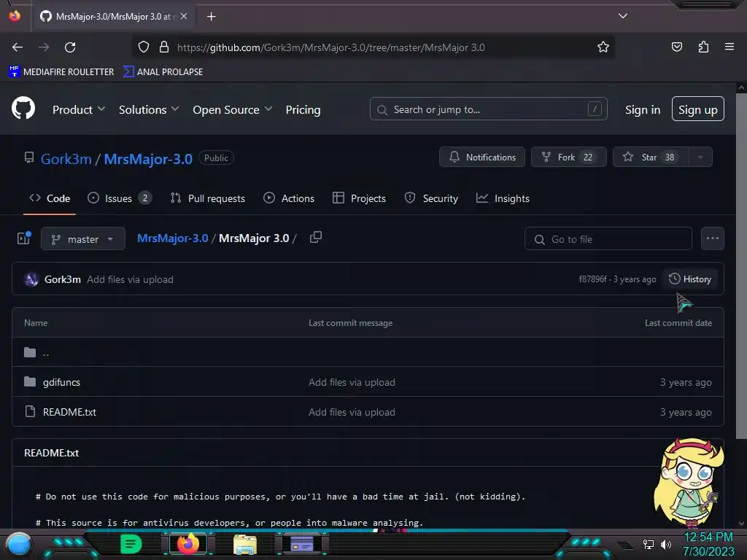
Task: Open the three-dots more options button
Action: tap(712, 238)
